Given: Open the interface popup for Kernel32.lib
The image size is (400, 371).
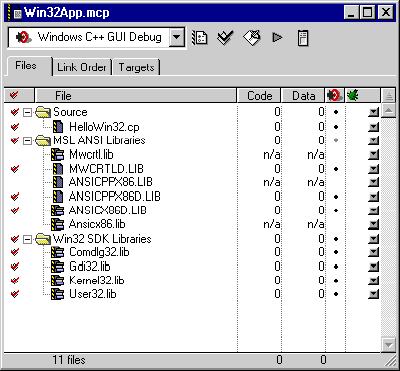Looking at the screenshot, I should pyautogui.click(x=374, y=281).
